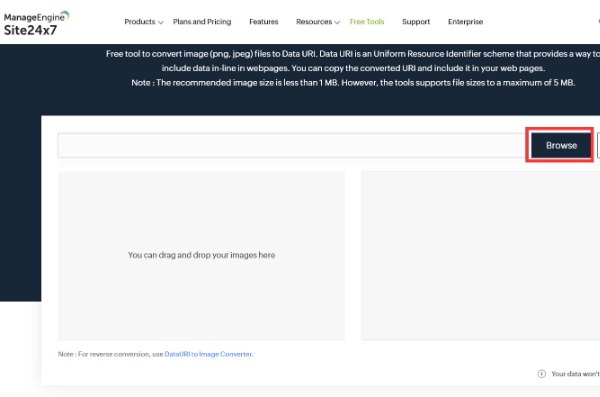Viewport: 600px width, 397px height.
Task: Click the converted URI output area
Action: click(x=481, y=255)
